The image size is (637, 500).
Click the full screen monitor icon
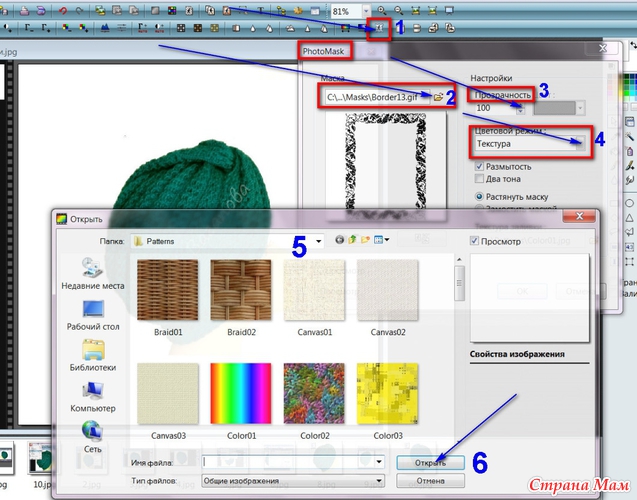point(449,11)
